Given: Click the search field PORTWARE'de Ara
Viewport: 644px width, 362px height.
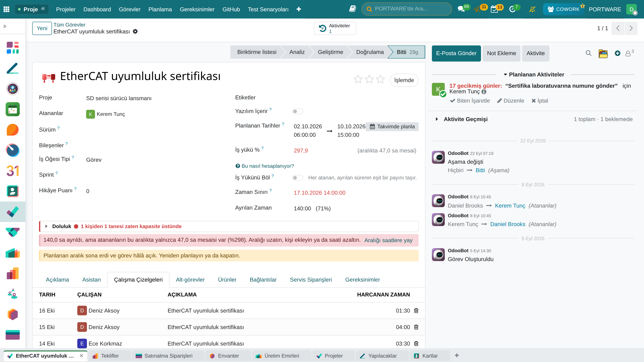Looking at the screenshot, I should 407,9.
